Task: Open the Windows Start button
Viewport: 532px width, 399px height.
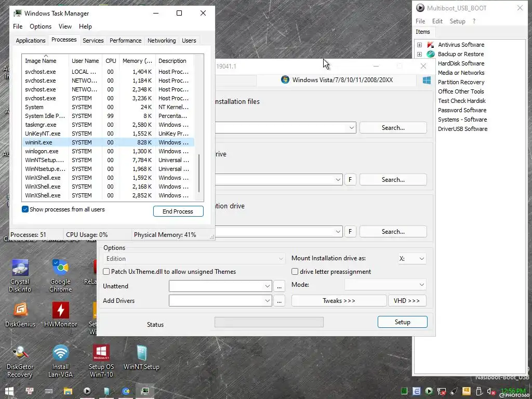Action: tap(9, 391)
